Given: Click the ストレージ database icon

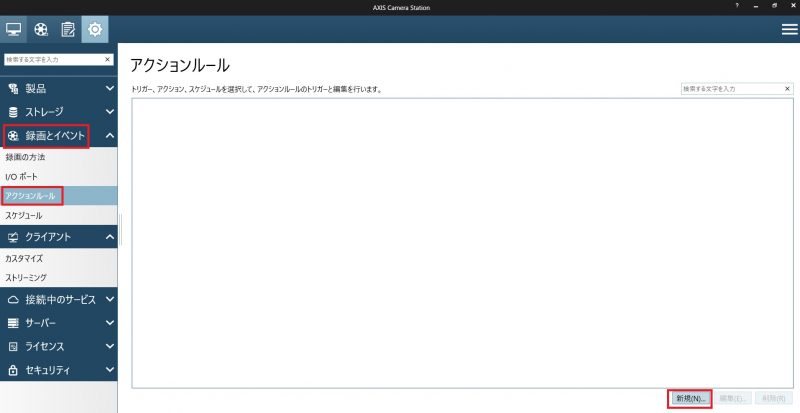Looking at the screenshot, I should tap(13, 112).
